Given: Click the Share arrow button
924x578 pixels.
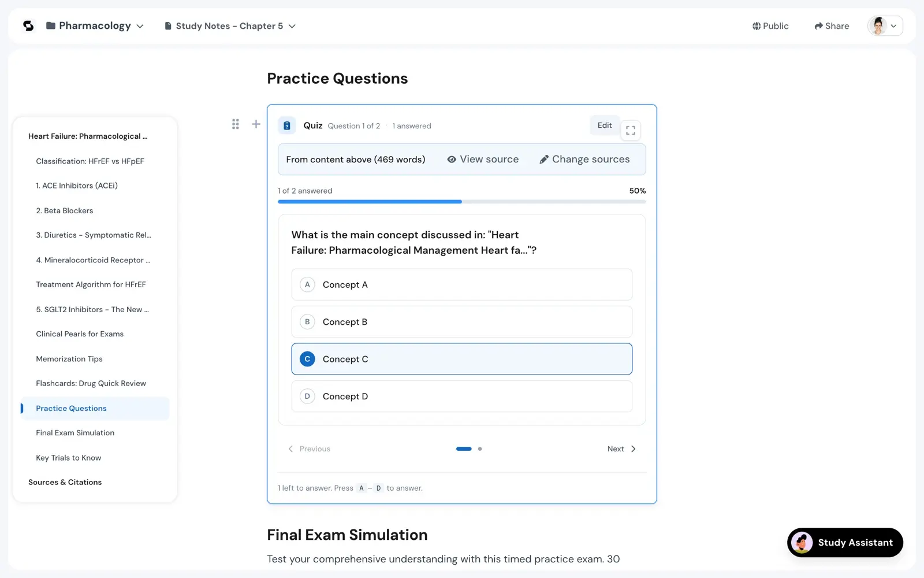Looking at the screenshot, I should 832,26.
